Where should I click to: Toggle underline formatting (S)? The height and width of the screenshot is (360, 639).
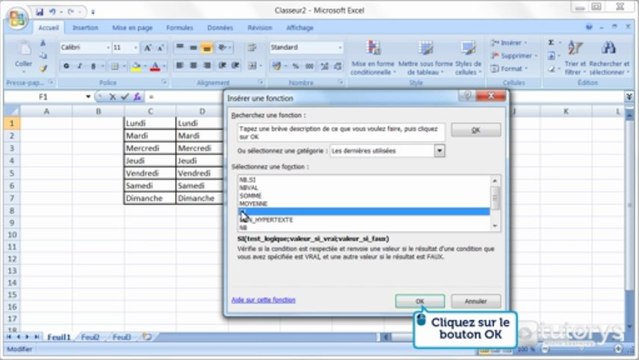[x=93, y=66]
